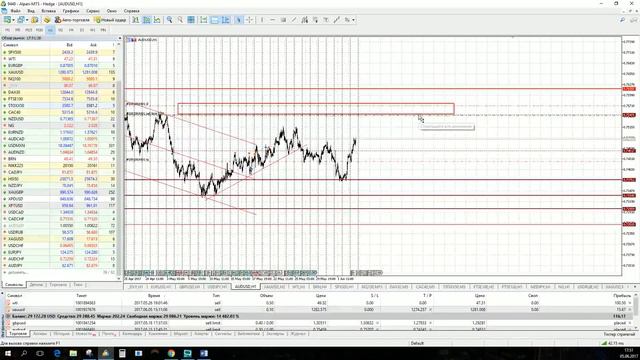Select the vertical line drawing tool
The width and height of the screenshot is (640, 360).
click(262, 20)
